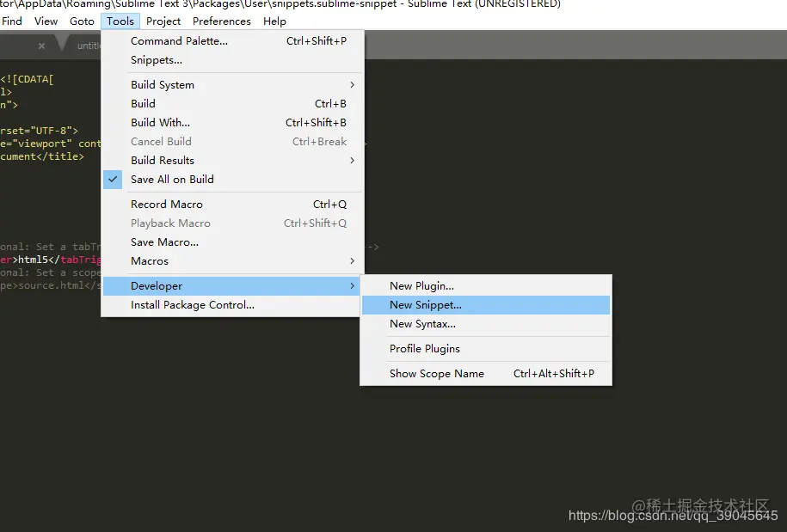Open the Preferences menu

[x=221, y=21]
